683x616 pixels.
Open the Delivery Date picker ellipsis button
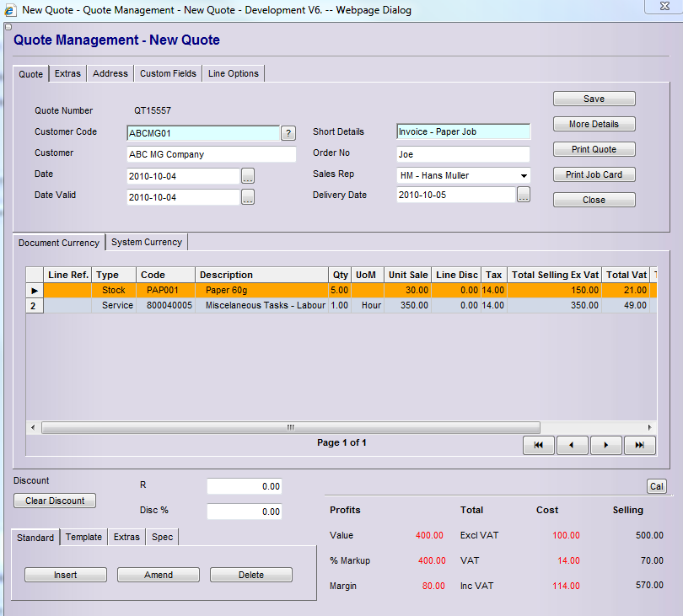pyautogui.click(x=524, y=196)
